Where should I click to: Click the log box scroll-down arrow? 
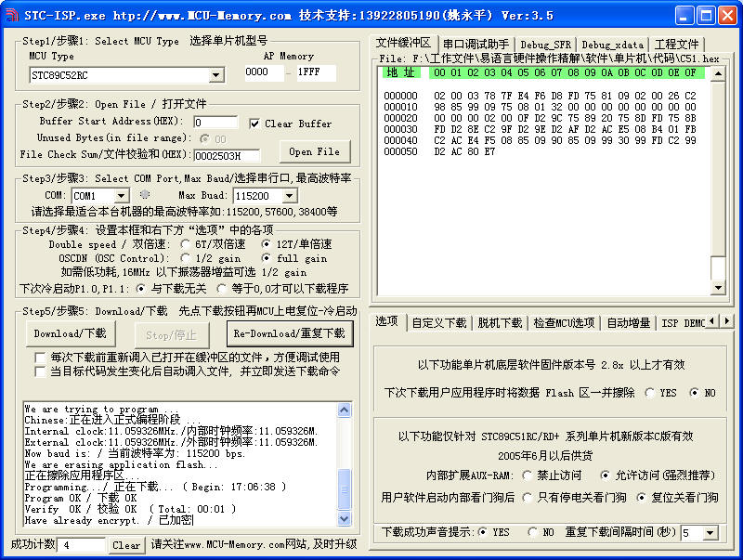click(x=345, y=519)
